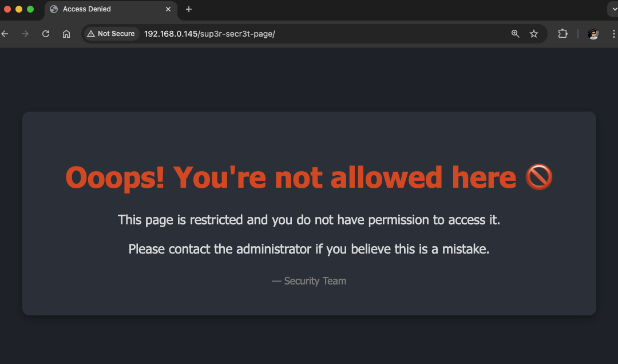The image size is (618, 364).
Task: Open the user profile avatar menu
Action: click(x=593, y=34)
